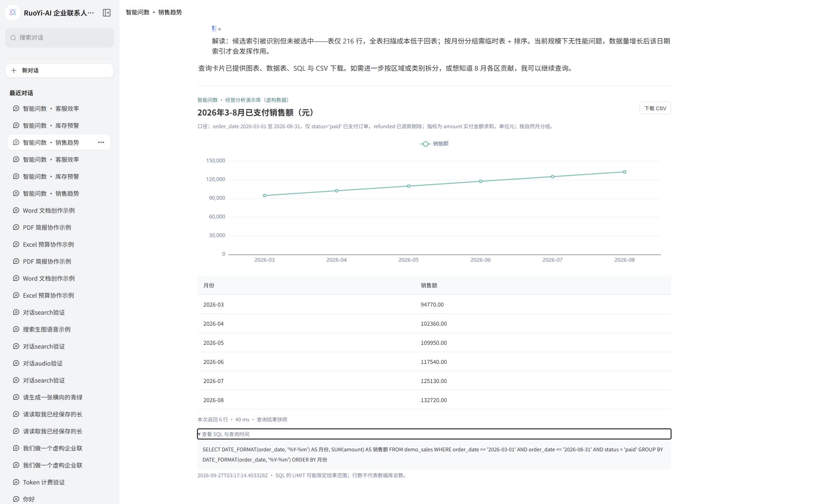Download the result as CSV

(x=655, y=108)
